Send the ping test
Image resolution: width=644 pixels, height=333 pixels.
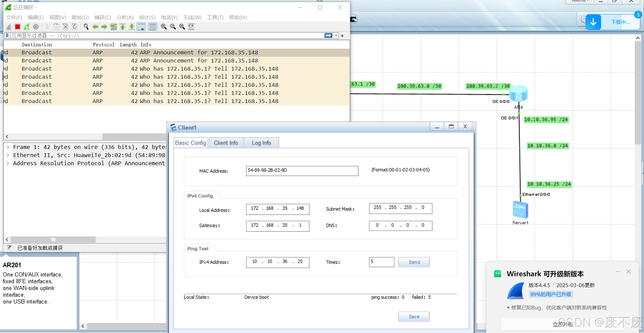[x=414, y=262]
